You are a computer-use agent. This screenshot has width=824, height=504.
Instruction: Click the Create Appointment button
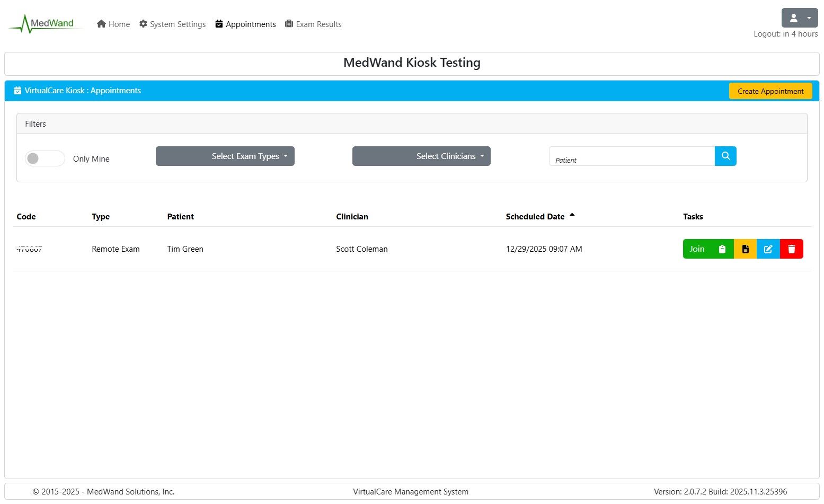770,91
